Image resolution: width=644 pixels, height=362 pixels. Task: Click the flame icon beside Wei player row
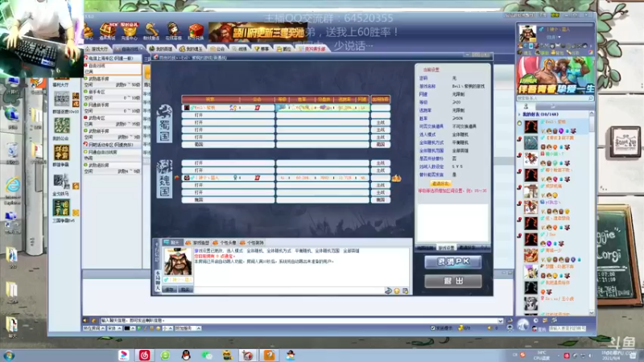pos(396,178)
